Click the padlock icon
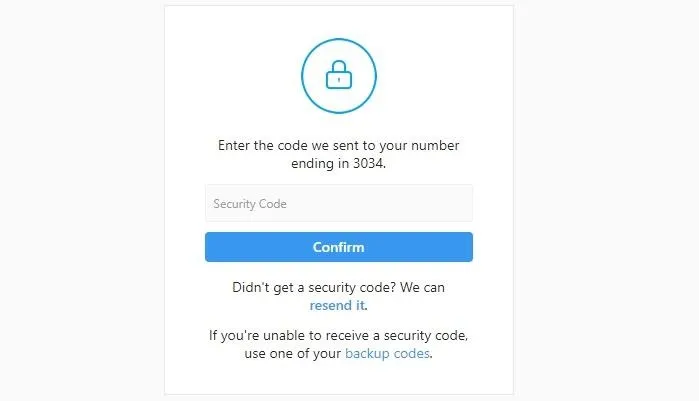Image resolution: width=699 pixels, height=401 pixels. pos(339,74)
